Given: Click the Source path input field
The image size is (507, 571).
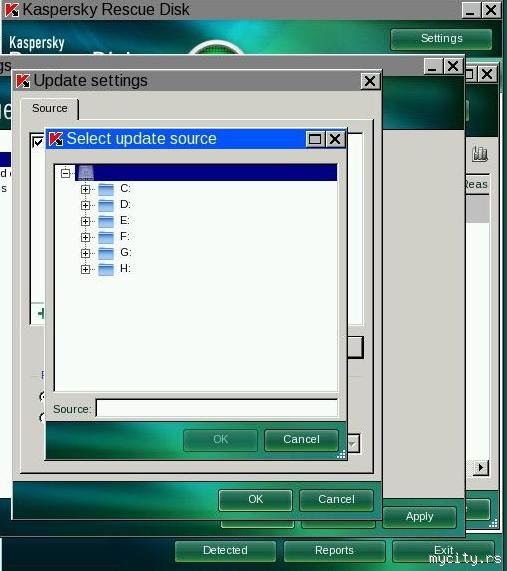Looking at the screenshot, I should pos(217,408).
